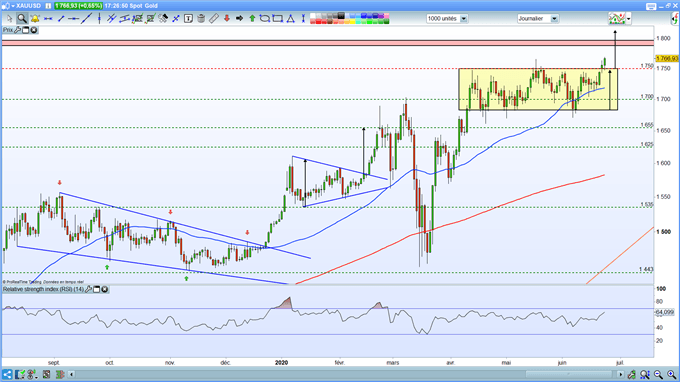Viewport: 680px width, 382px height.
Task: Maximize the RSI indicator panel
Action: pyautogui.click(x=97, y=289)
